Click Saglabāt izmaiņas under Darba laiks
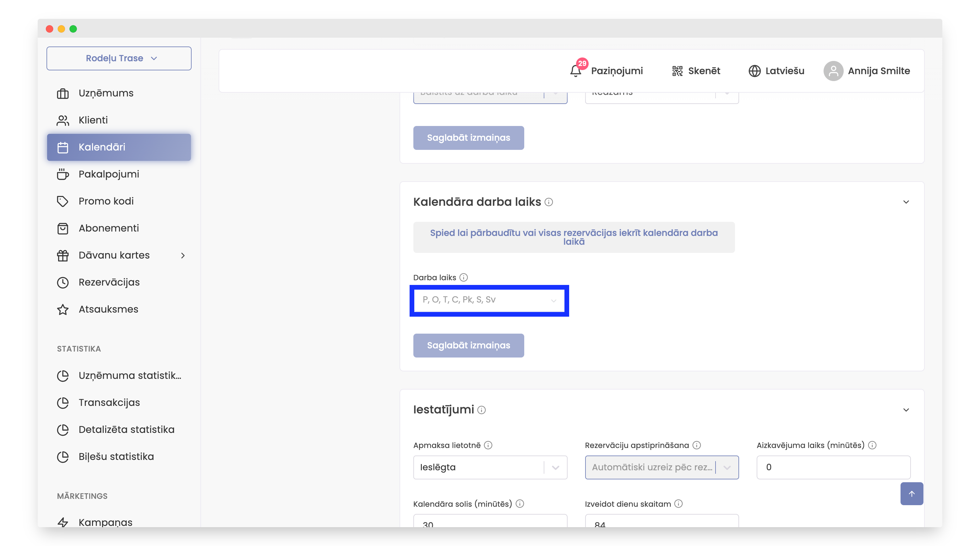The width and height of the screenshot is (980, 546). pos(468,346)
